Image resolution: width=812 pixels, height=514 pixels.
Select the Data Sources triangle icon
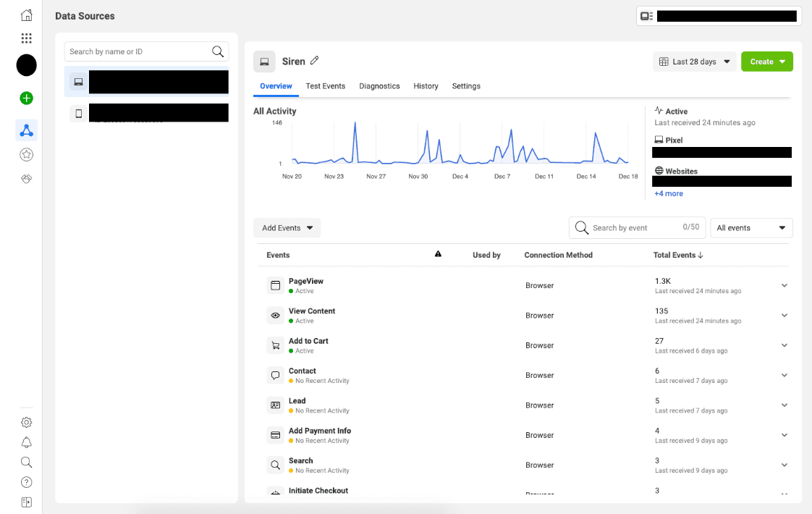coord(26,130)
